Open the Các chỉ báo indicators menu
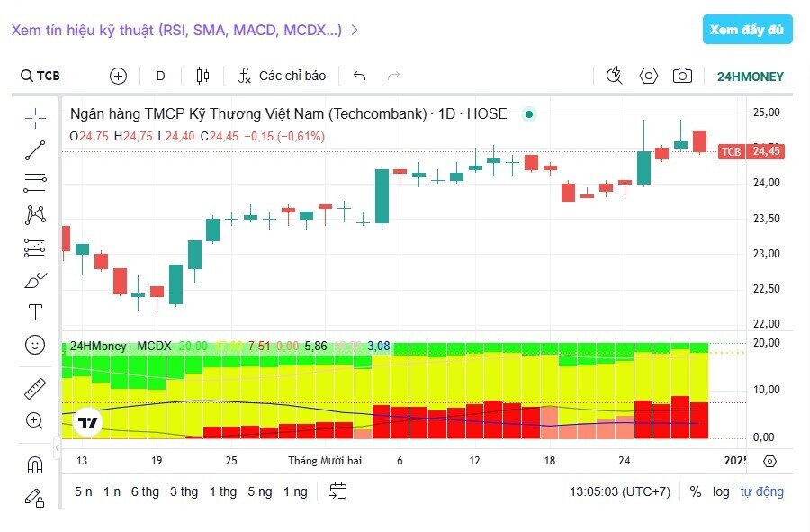810x532 pixels. pos(282,76)
